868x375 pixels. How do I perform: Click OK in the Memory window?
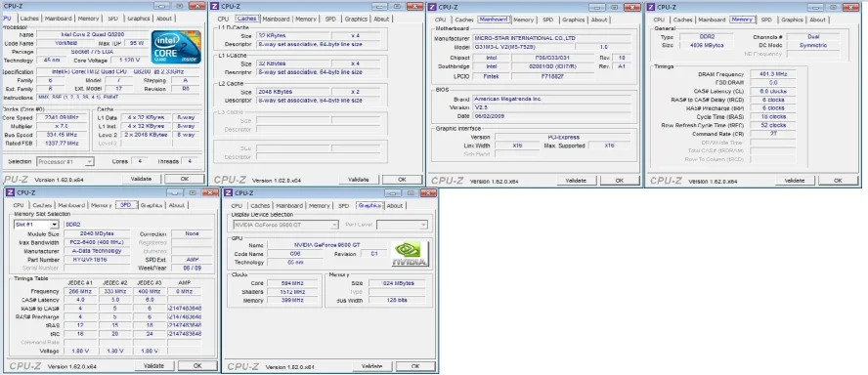(838, 181)
